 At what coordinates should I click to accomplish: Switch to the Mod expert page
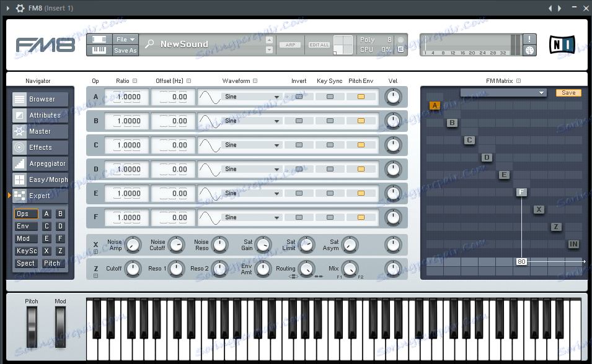pos(26,238)
